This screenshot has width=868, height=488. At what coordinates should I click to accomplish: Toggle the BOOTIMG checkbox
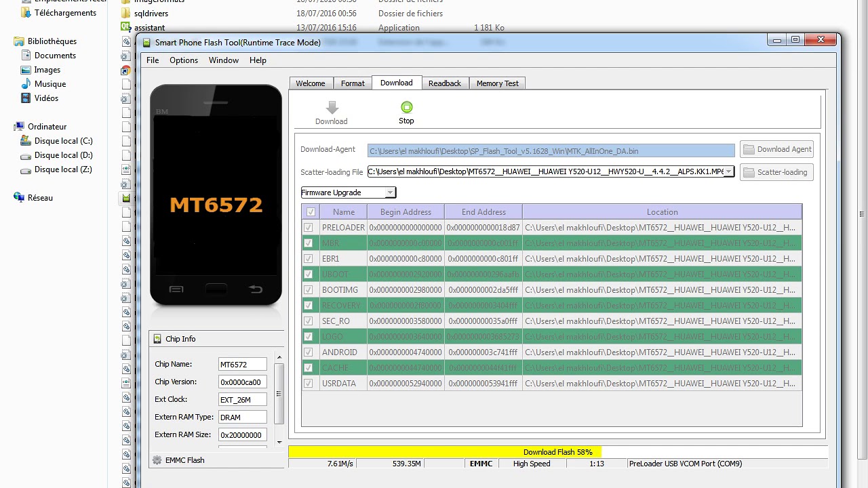tap(309, 290)
